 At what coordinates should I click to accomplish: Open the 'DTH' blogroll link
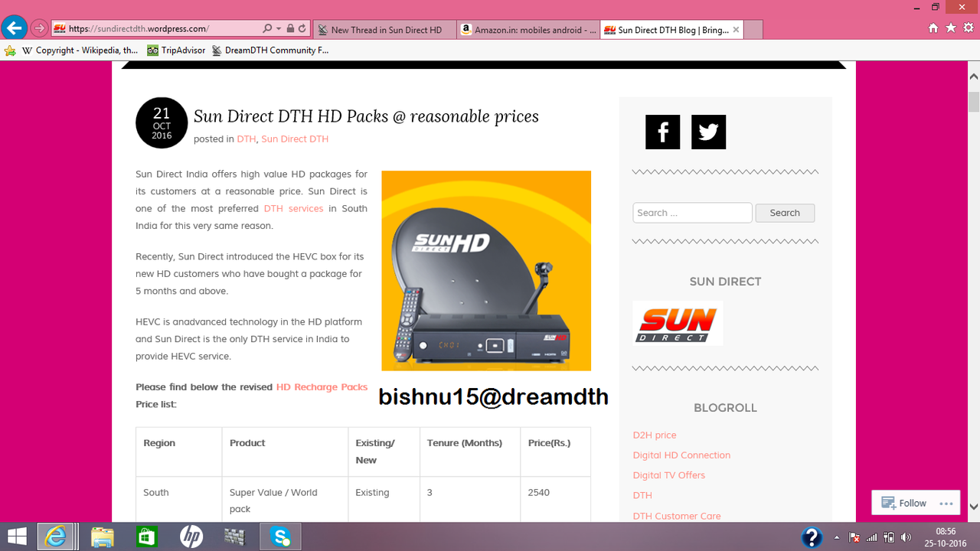point(642,495)
